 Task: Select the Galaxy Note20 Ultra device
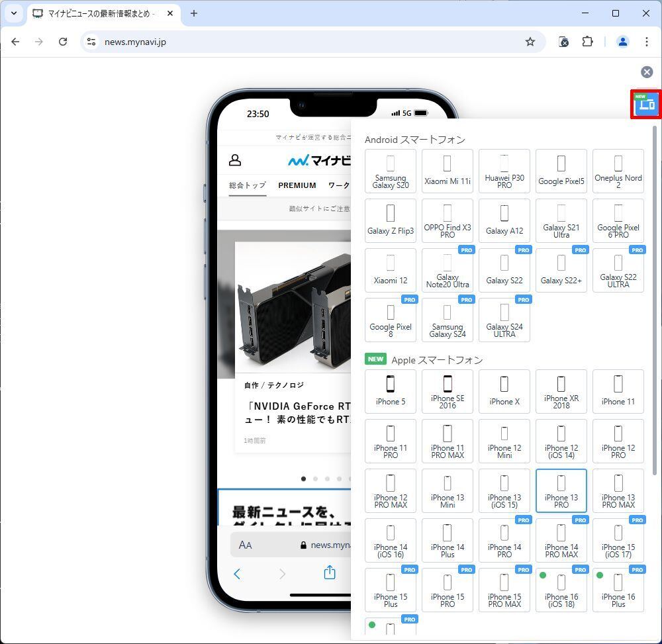coord(448,271)
